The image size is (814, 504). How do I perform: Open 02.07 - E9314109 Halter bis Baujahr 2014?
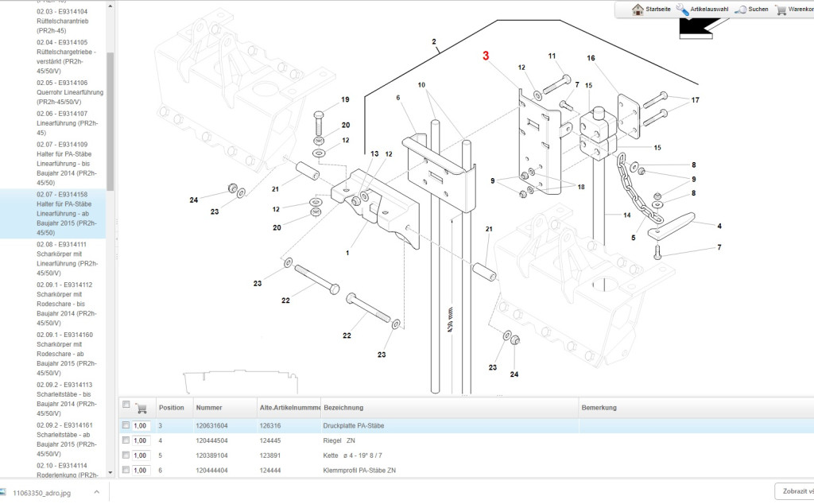point(67,164)
